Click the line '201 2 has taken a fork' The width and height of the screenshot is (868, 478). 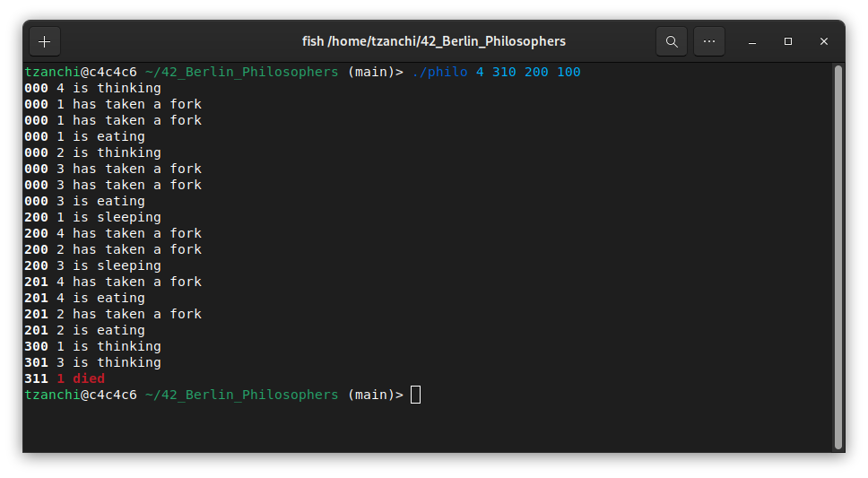click(113, 314)
